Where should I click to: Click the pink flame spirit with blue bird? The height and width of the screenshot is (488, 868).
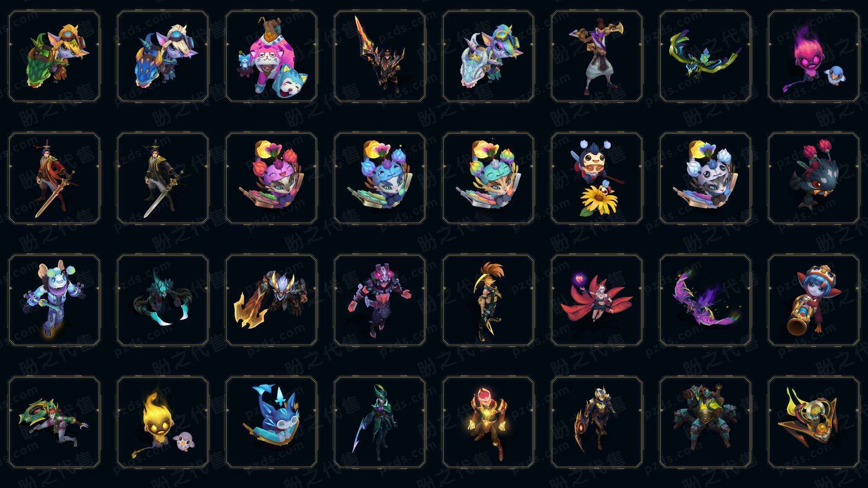click(x=814, y=56)
